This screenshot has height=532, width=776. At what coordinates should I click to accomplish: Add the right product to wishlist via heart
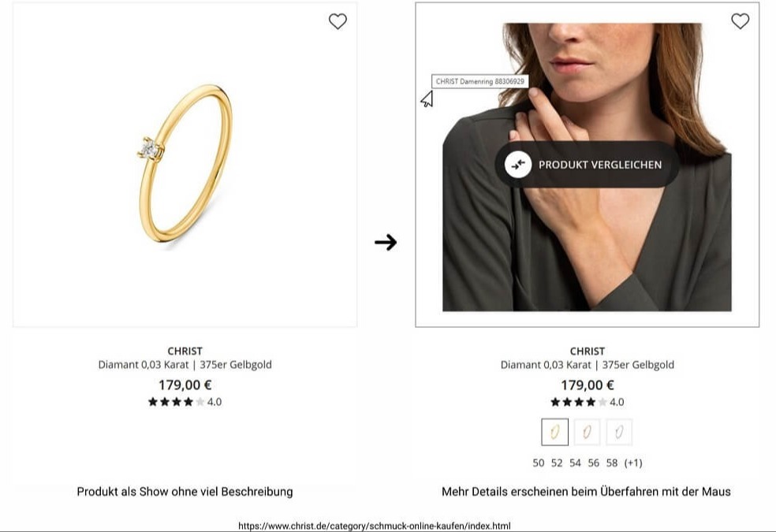pyautogui.click(x=740, y=22)
